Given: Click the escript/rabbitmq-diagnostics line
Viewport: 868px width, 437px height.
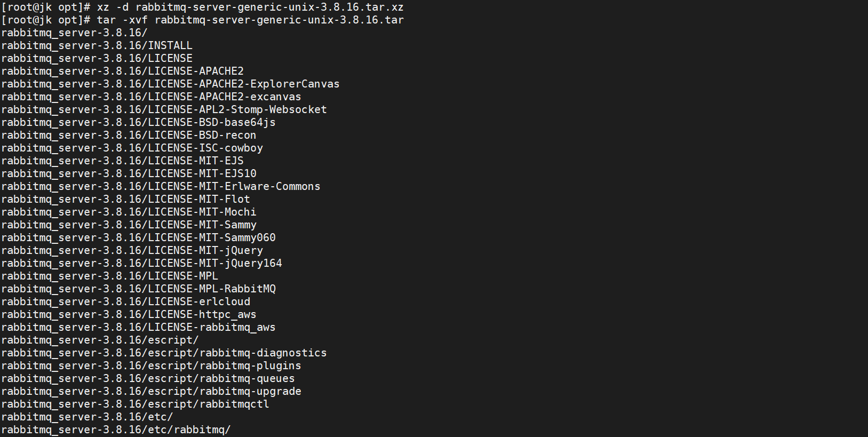Looking at the screenshot, I should tap(164, 353).
